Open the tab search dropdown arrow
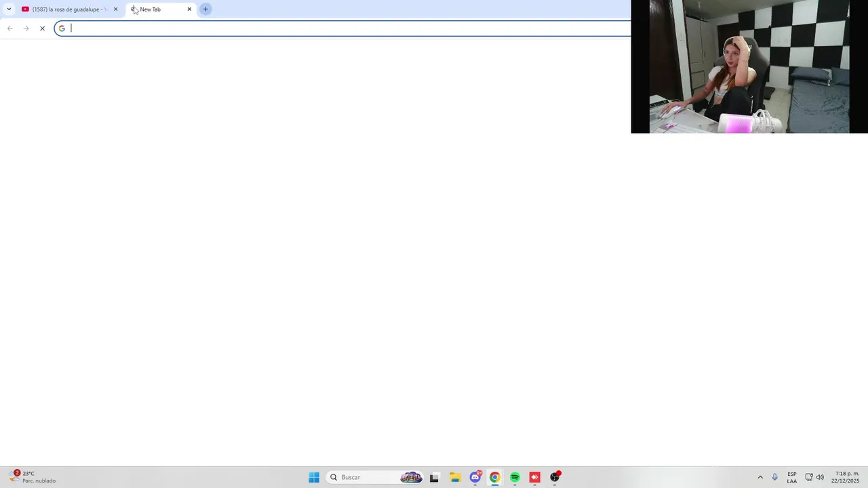The height and width of the screenshot is (488, 868). click(9, 9)
